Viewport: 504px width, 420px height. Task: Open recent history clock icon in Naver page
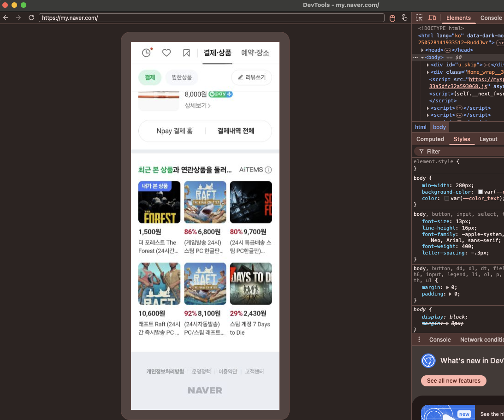pyautogui.click(x=147, y=53)
